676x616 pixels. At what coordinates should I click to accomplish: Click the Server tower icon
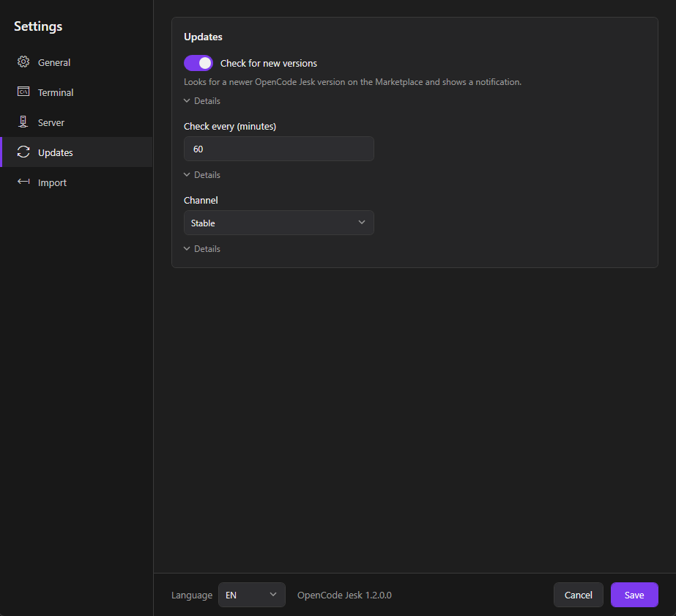click(23, 122)
